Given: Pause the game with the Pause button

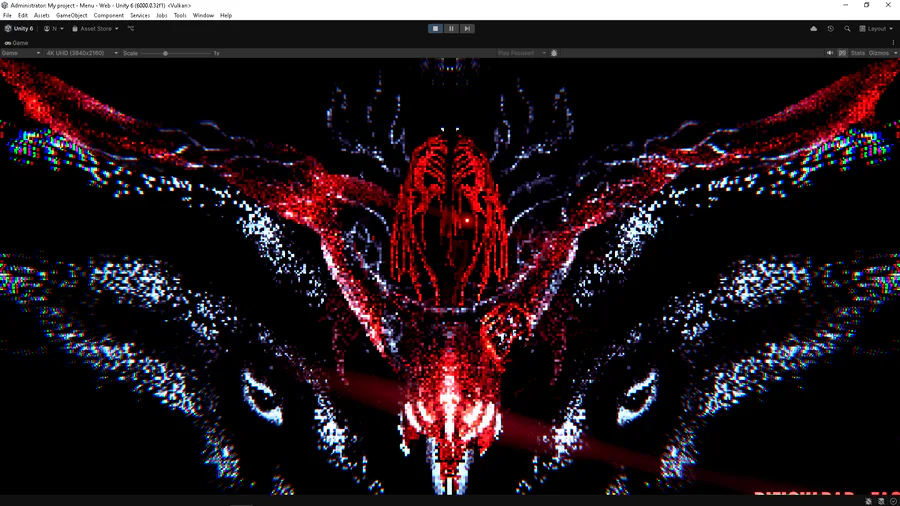Looking at the screenshot, I should coord(451,29).
